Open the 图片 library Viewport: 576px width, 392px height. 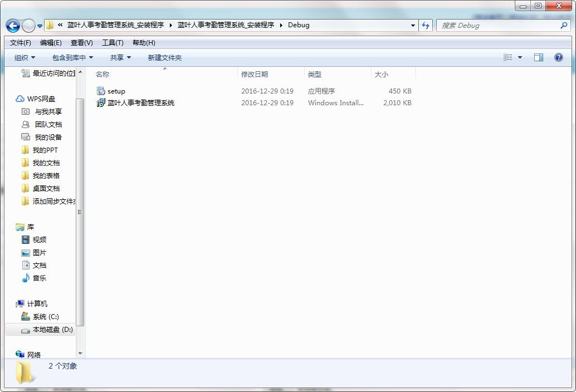[34, 253]
